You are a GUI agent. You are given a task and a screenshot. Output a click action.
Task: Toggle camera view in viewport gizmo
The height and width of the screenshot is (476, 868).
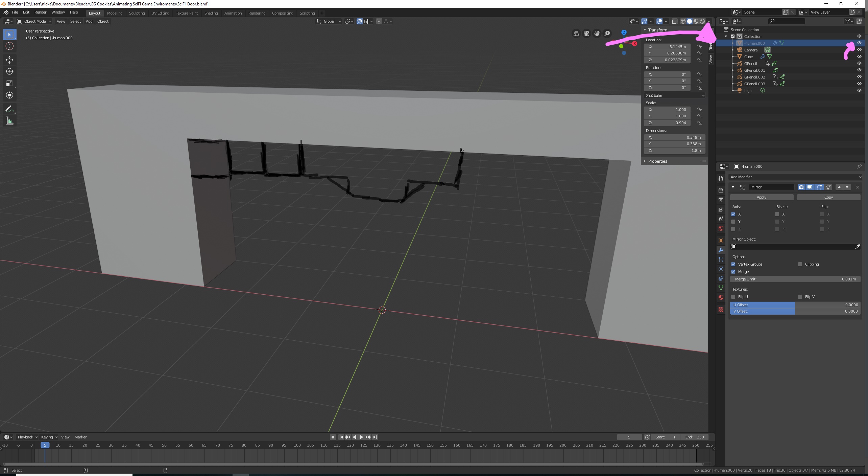[x=586, y=33]
